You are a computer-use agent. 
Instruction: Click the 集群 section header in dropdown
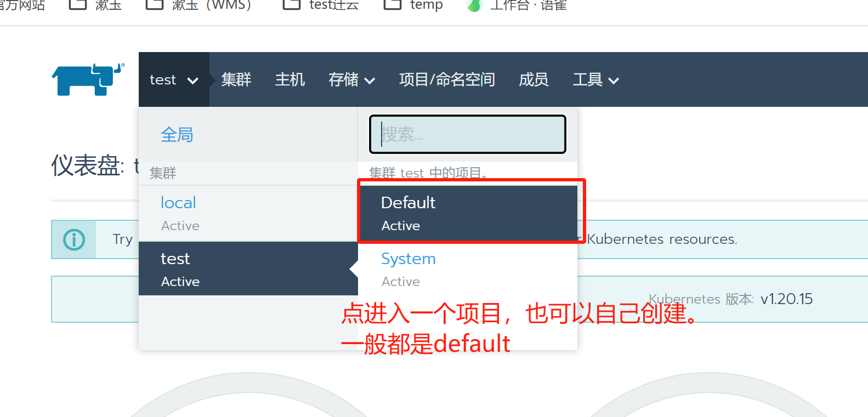[163, 173]
